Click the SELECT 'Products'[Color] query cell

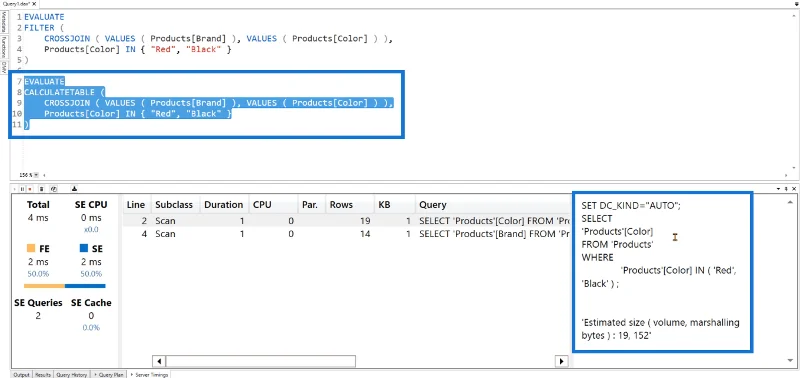(494, 221)
